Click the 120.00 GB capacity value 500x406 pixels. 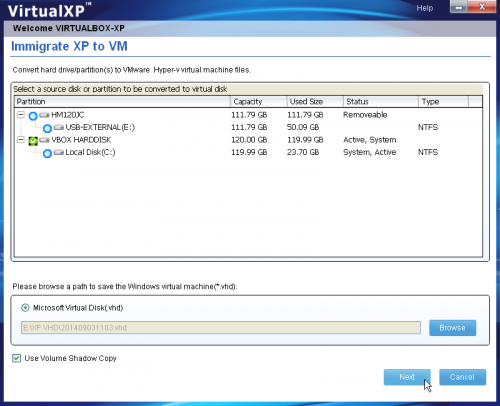(249, 140)
